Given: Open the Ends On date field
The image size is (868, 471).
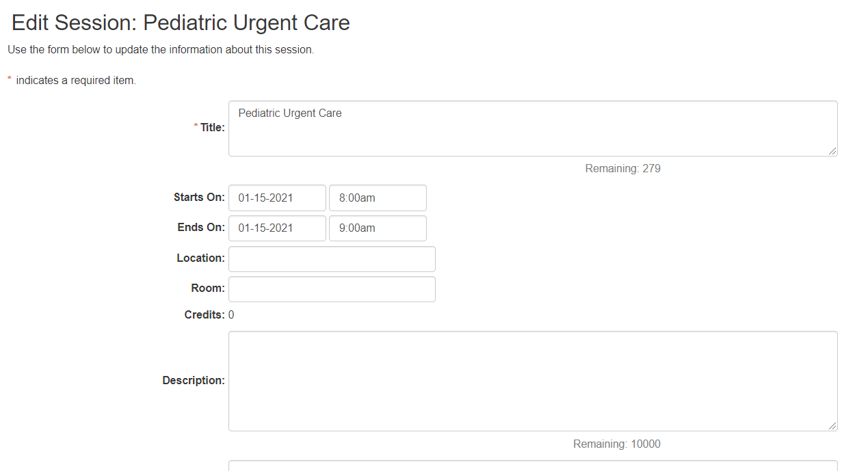Looking at the screenshot, I should [x=277, y=228].
